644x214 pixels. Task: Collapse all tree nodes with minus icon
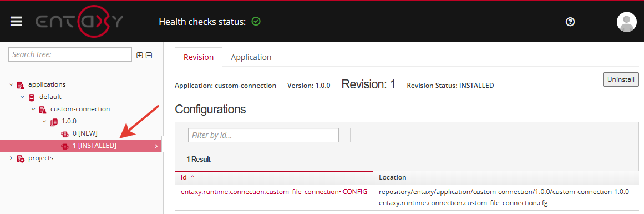149,55
